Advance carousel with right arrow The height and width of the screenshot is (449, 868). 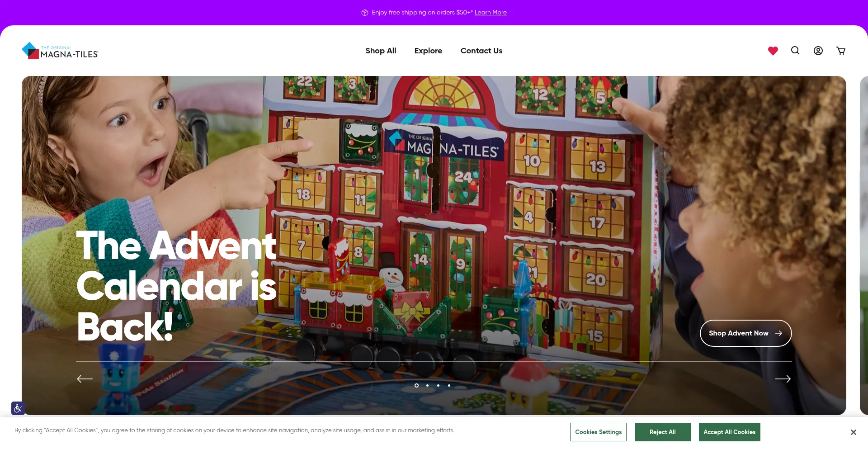tap(783, 379)
